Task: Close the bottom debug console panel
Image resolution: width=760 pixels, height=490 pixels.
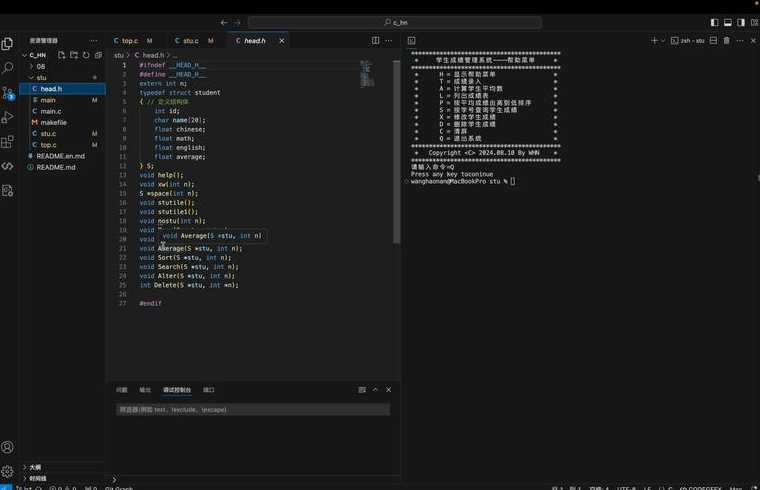Action: pos(389,390)
